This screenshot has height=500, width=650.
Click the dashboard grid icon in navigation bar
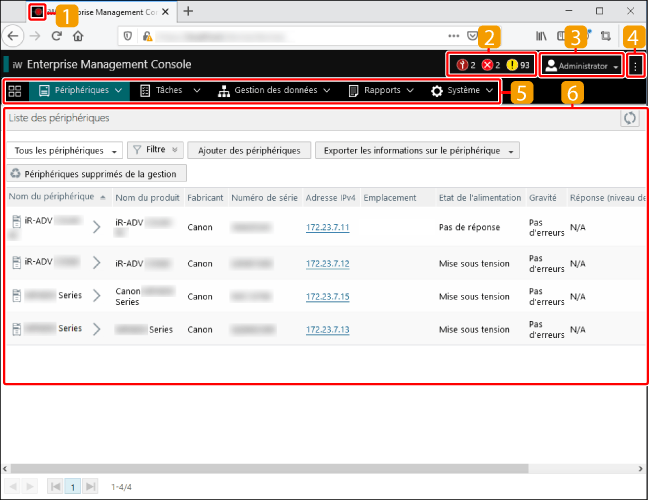15,91
